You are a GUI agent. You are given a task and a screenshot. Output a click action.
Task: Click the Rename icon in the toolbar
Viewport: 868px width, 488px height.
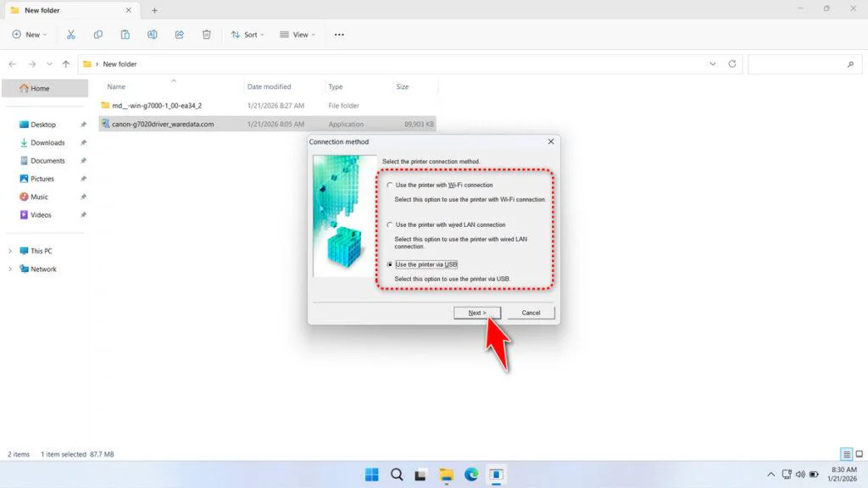(x=153, y=34)
